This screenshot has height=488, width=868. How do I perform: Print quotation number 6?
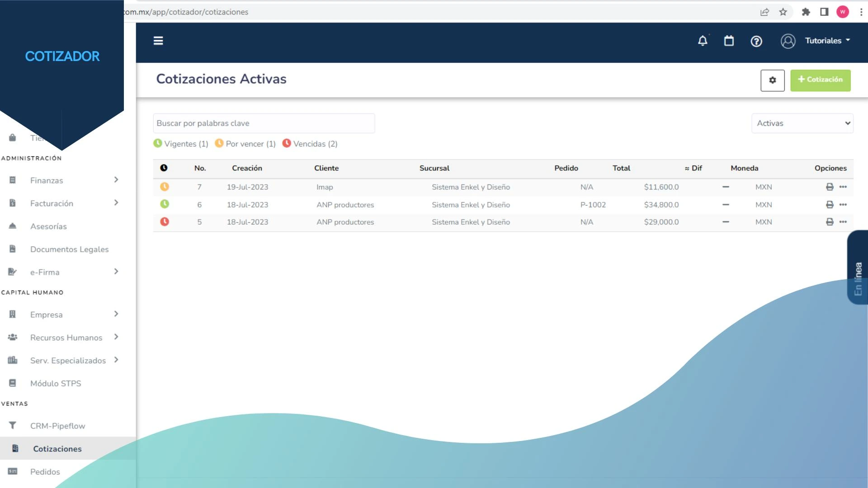click(830, 205)
